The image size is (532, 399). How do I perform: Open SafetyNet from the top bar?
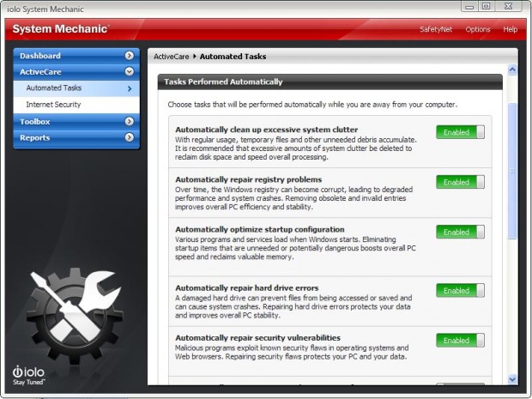click(436, 29)
